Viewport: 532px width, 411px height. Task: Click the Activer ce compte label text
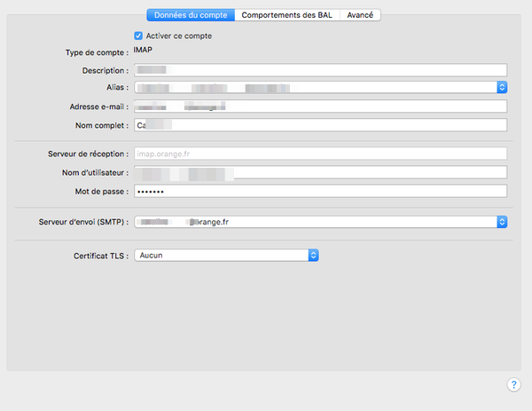pyautogui.click(x=178, y=36)
